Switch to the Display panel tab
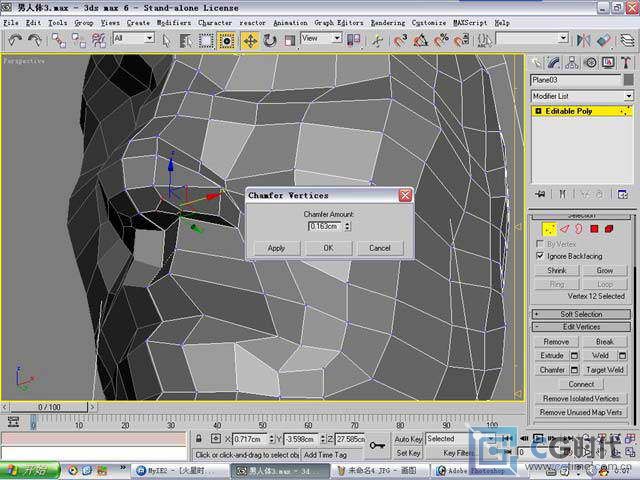Screen dimensions: 640x480 [x=608, y=63]
